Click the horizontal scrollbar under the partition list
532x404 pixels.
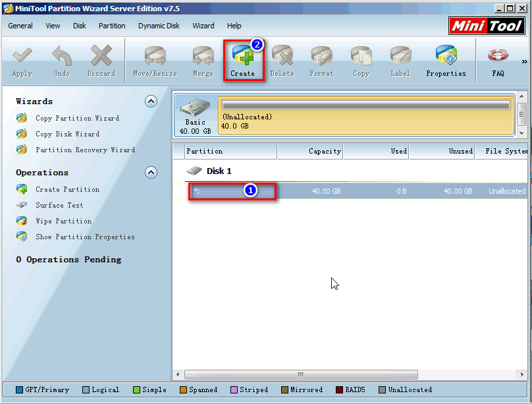(300, 374)
